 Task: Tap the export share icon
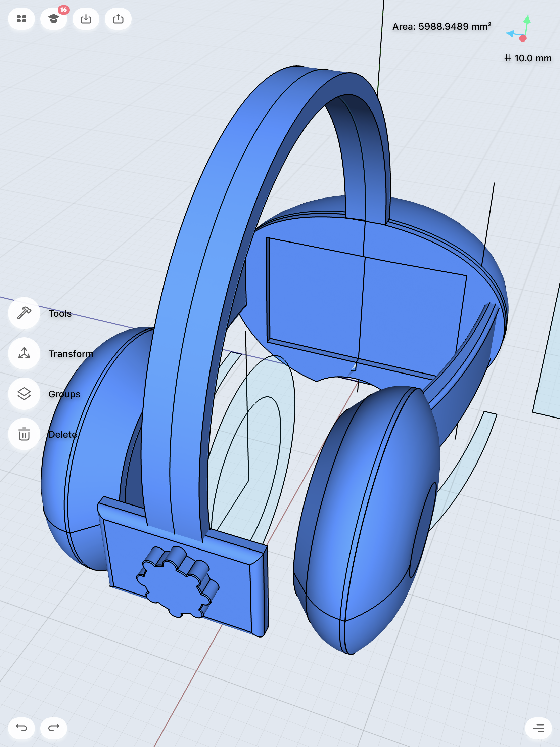(x=118, y=19)
